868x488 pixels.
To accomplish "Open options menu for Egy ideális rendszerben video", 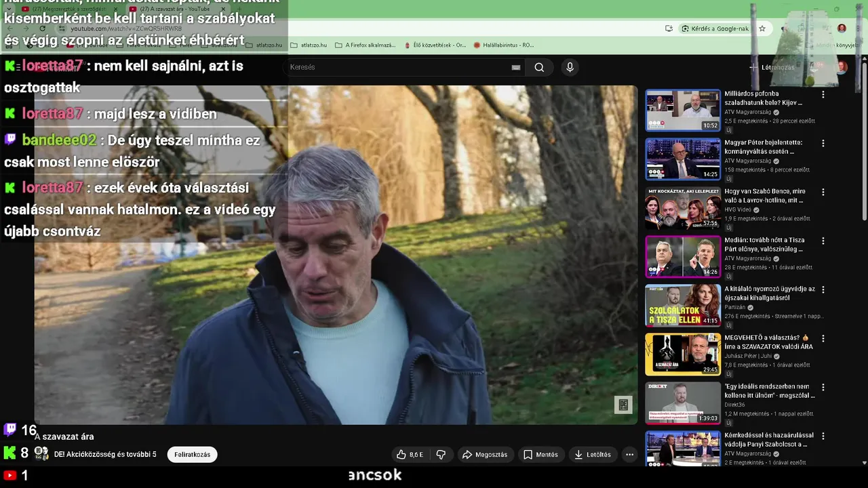I will tap(823, 388).
